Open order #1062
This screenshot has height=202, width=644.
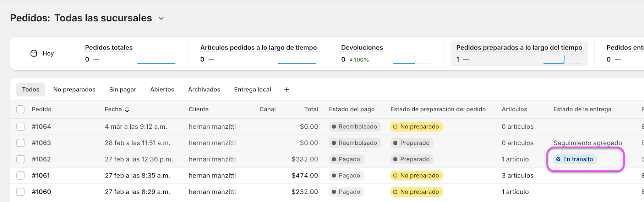click(x=42, y=159)
